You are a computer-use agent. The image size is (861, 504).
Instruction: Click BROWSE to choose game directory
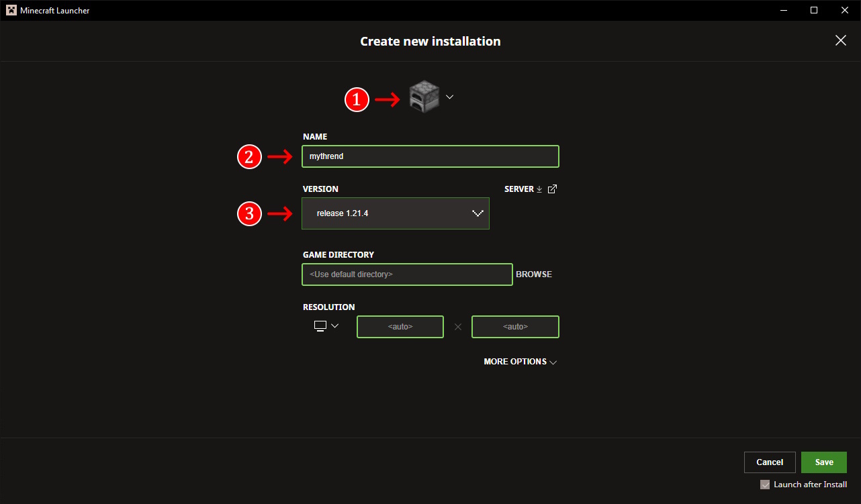point(534,274)
